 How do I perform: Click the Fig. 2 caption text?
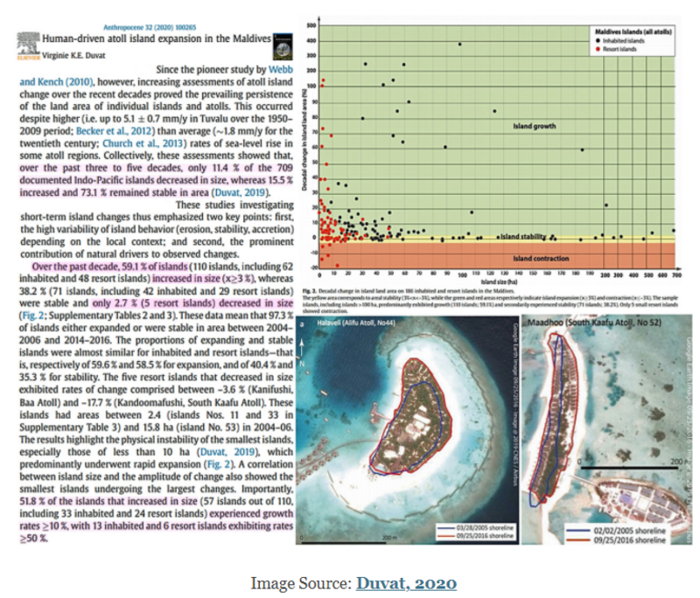(x=490, y=301)
